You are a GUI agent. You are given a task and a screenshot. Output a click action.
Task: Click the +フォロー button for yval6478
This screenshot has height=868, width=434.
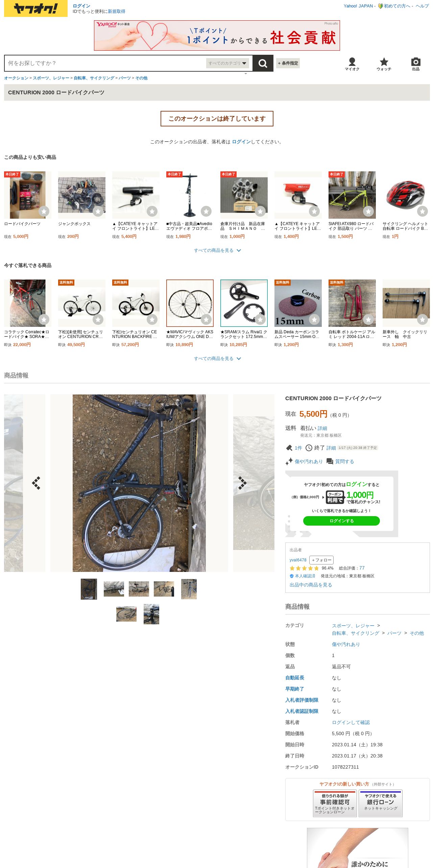click(x=321, y=560)
